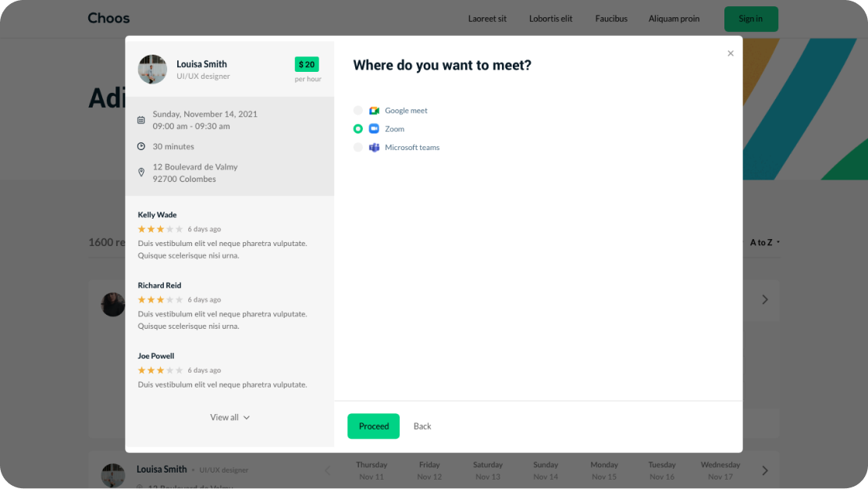
Task: Click the Google Meet icon
Action: point(374,111)
